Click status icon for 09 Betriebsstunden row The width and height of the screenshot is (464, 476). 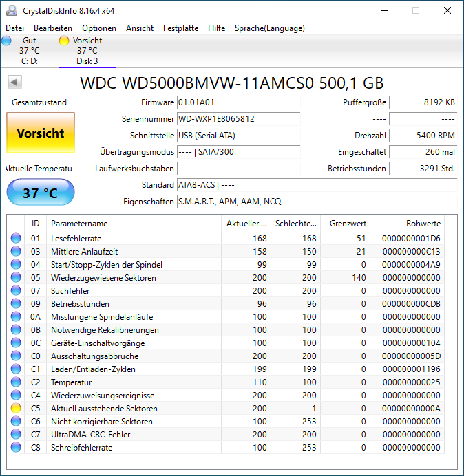point(16,303)
